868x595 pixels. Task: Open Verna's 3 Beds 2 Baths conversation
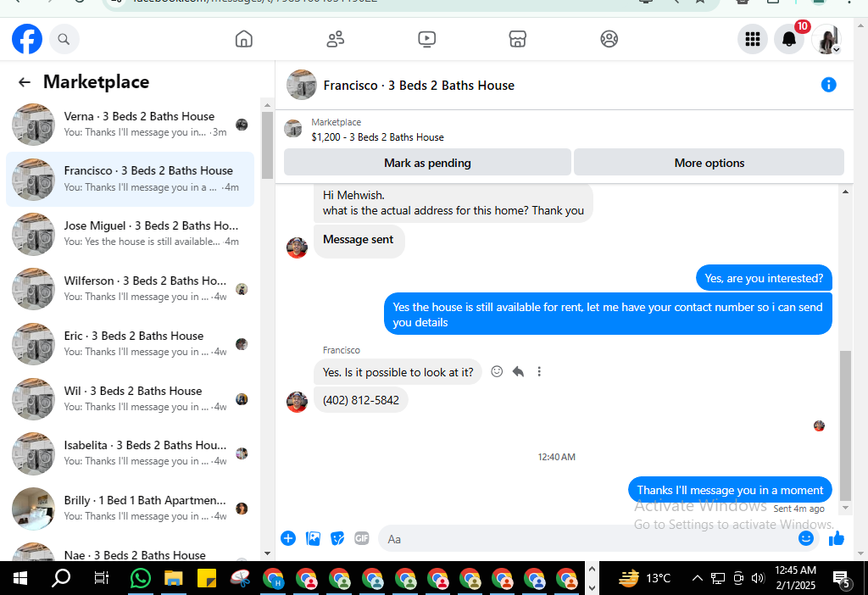pos(130,125)
